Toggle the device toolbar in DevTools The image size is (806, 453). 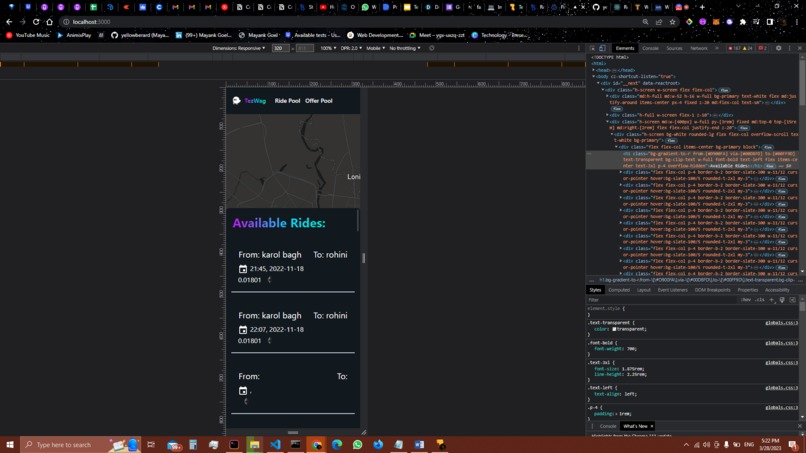602,48
